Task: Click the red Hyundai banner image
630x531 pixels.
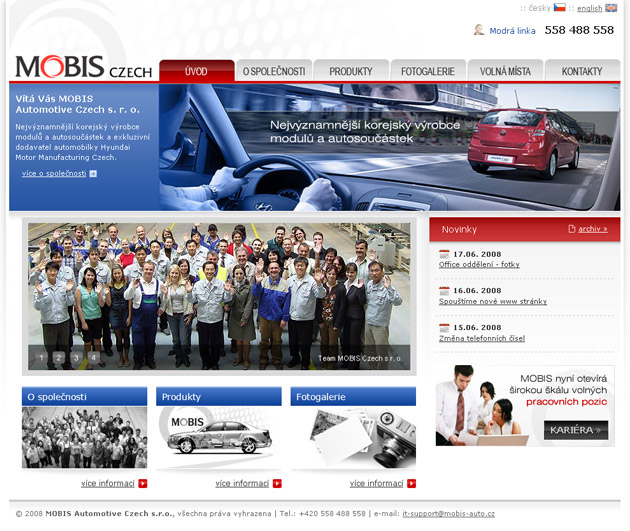Action: pyautogui.click(x=389, y=147)
